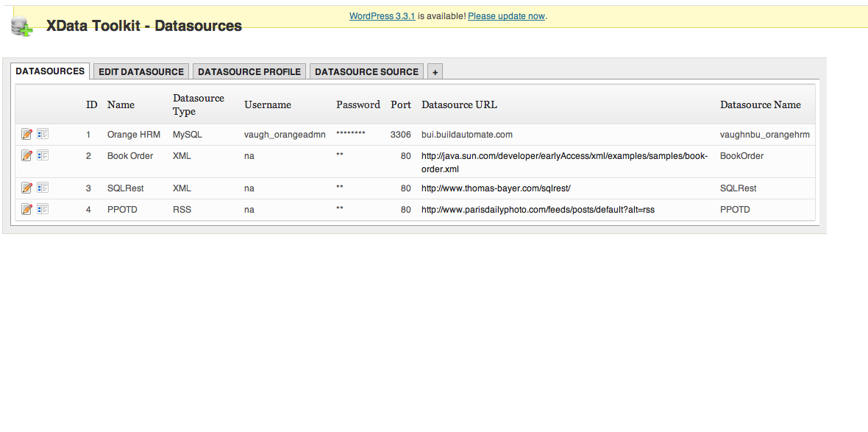Select the SQLRest name cell in Name column

(x=125, y=188)
